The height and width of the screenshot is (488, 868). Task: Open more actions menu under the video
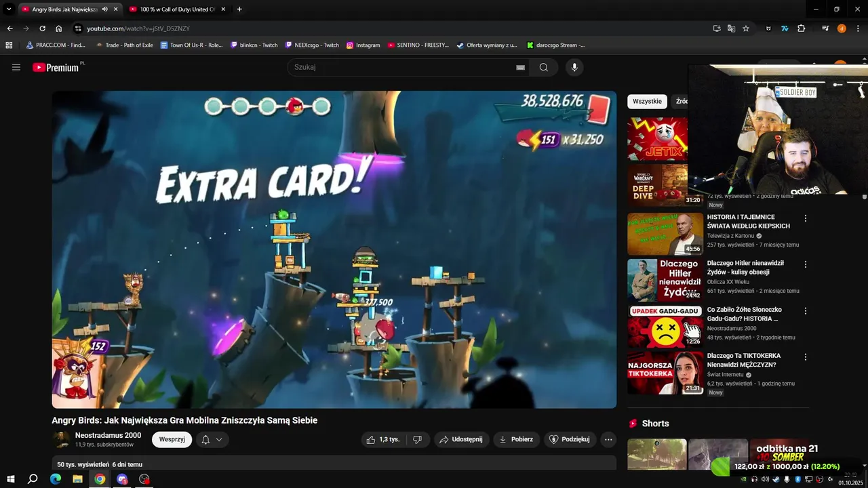click(608, 439)
